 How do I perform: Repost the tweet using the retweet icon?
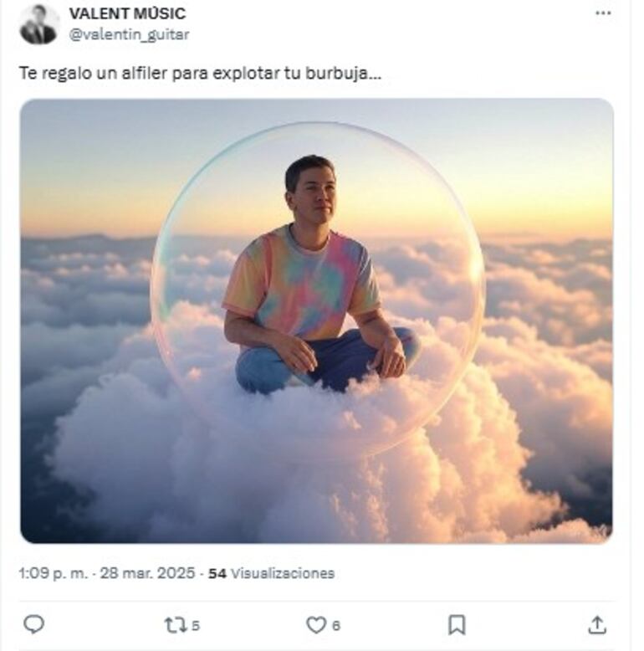[x=175, y=625]
